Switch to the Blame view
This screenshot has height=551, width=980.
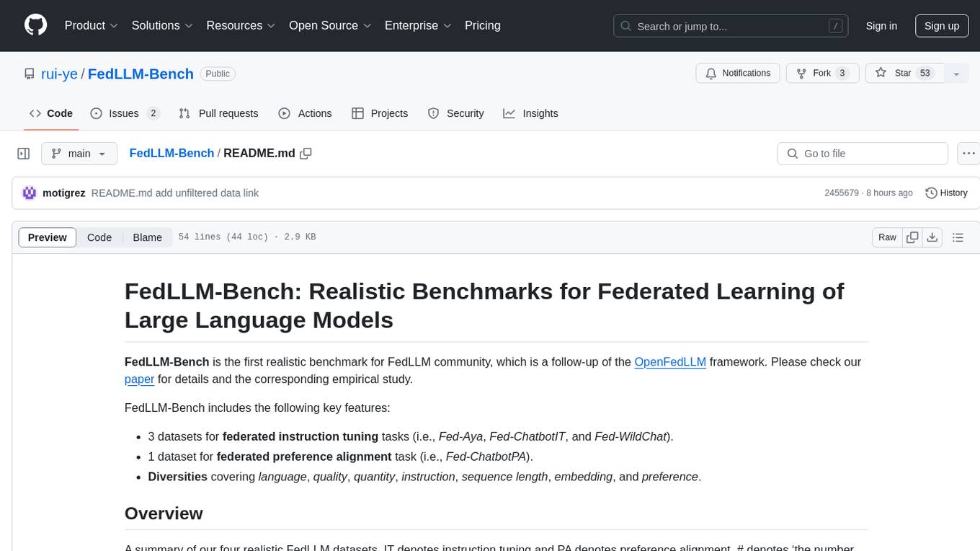coord(147,237)
